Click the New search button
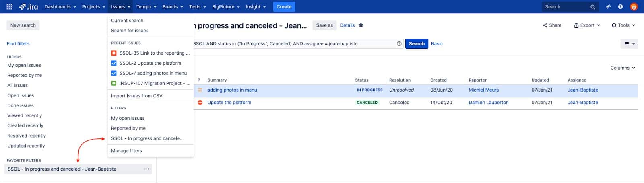The height and width of the screenshot is (183, 644). (23, 25)
